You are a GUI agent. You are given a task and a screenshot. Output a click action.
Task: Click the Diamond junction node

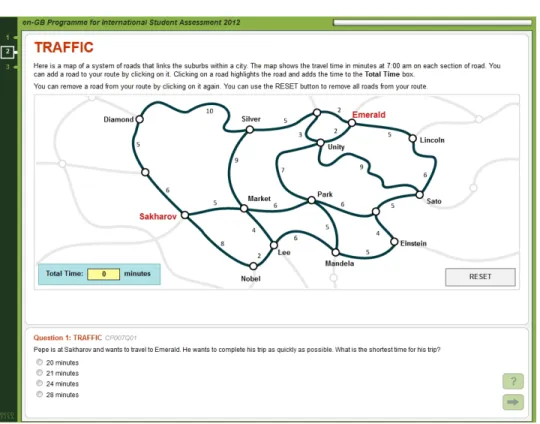[139, 119]
